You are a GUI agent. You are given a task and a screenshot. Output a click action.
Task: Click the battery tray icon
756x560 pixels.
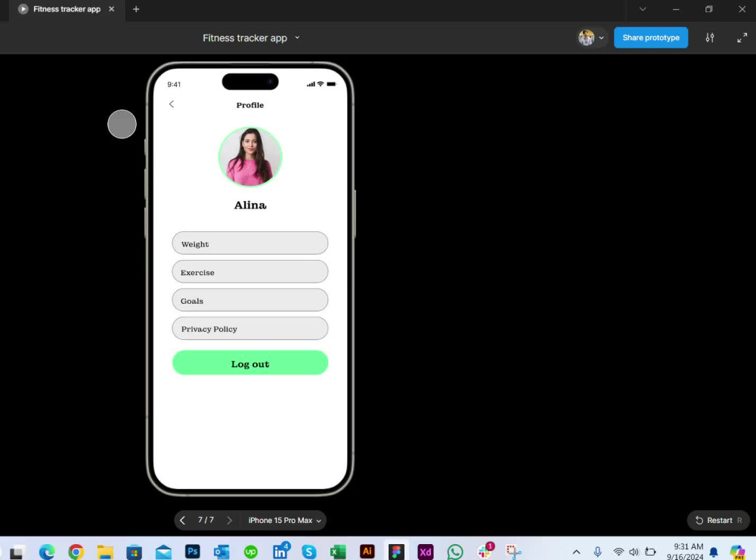650,552
